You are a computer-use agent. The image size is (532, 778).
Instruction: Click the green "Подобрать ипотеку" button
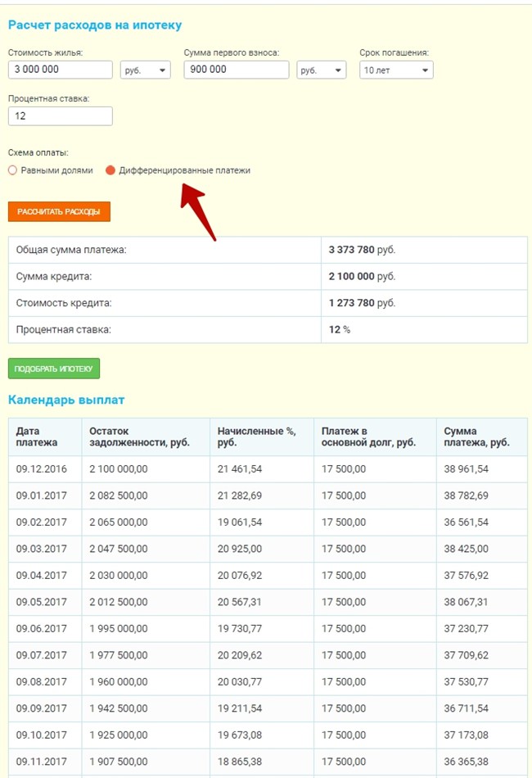[x=54, y=369]
